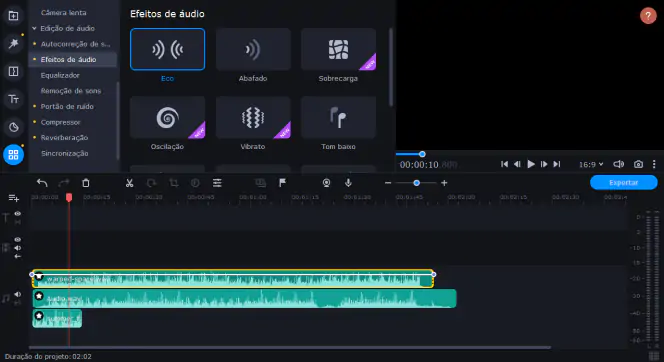Add a marker with flag icon
The width and height of the screenshot is (664, 362).
[282, 182]
